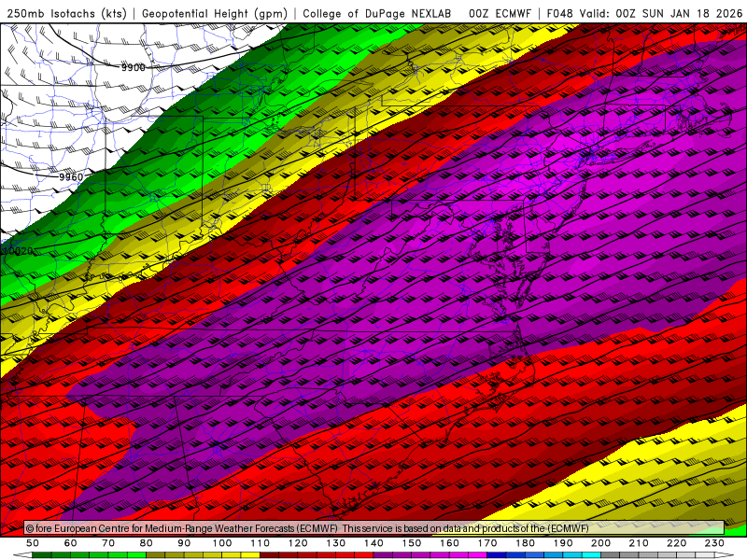Image resolution: width=747 pixels, height=560 pixels.
Task: Click the dark maroon swatch just after 110
Action: pos(269,555)
